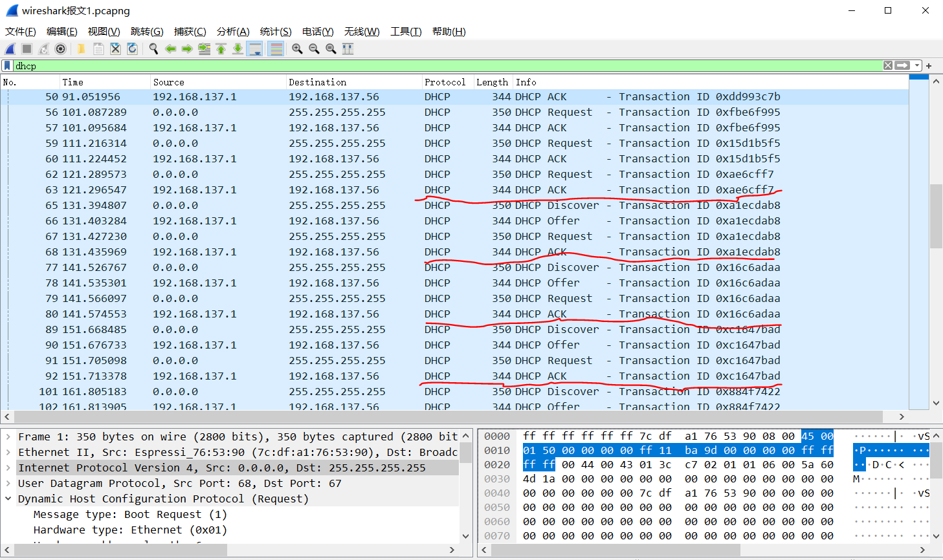943x560 pixels.
Task: Open the 统计(S) menu
Action: click(x=276, y=31)
